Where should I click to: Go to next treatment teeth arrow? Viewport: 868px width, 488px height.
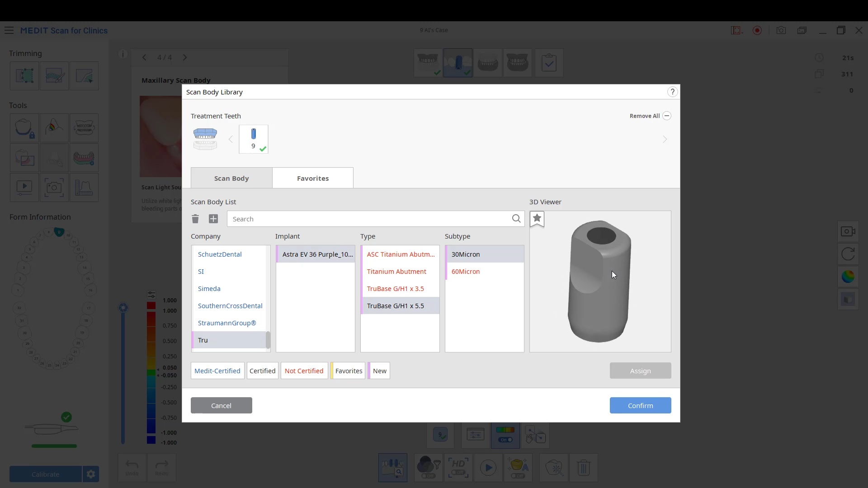(x=665, y=139)
